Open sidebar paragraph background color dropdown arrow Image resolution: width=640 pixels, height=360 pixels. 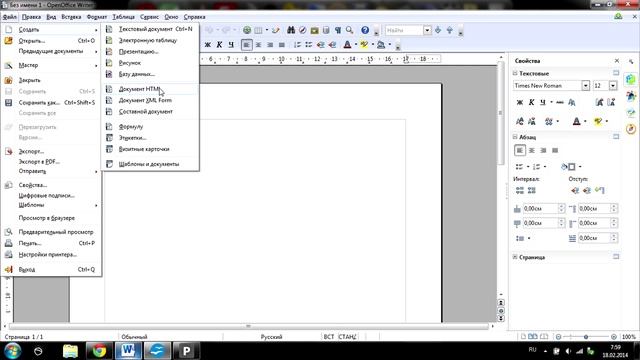point(580,167)
